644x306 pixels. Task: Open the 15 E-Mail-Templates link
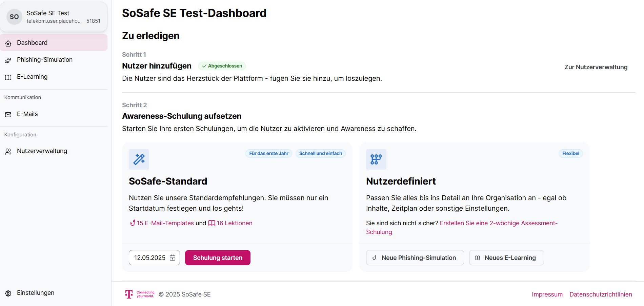pos(165,223)
